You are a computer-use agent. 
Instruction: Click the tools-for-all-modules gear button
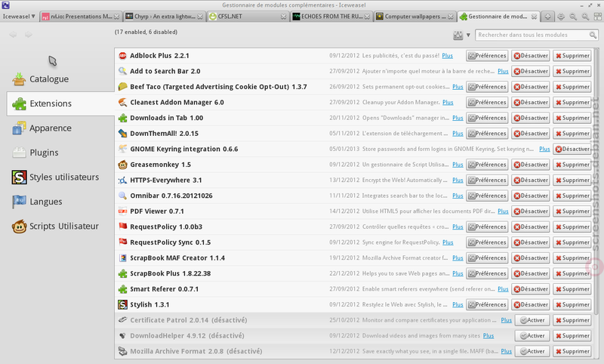tap(458, 35)
